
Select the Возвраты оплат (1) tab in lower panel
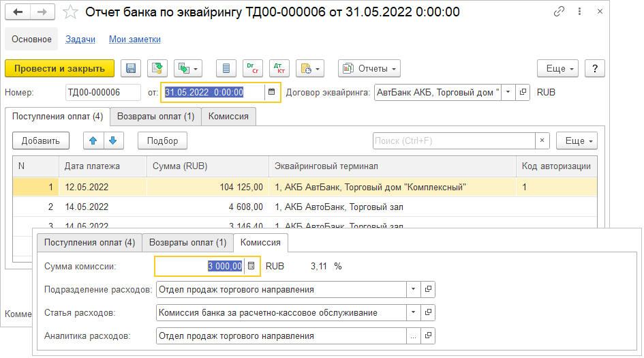point(187,243)
